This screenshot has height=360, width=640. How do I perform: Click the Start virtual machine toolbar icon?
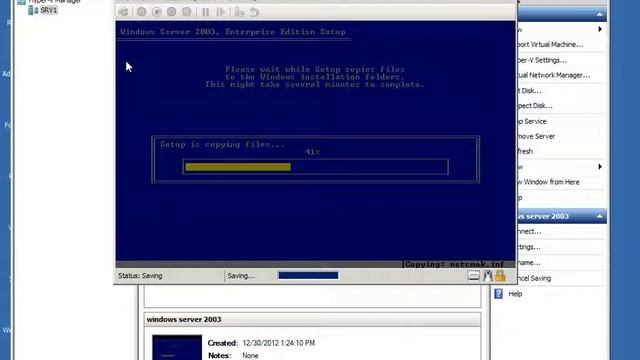coord(141,12)
